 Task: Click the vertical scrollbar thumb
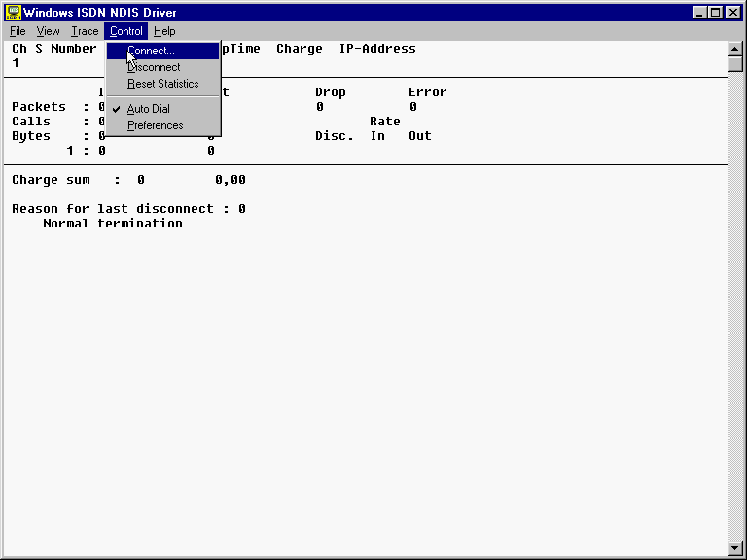click(735, 64)
